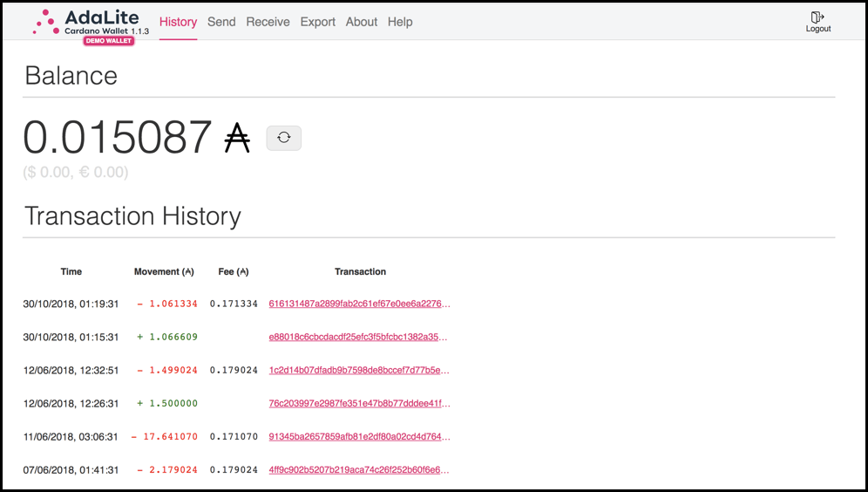The width and height of the screenshot is (868, 492).
Task: Open the Help menu item
Action: click(400, 22)
